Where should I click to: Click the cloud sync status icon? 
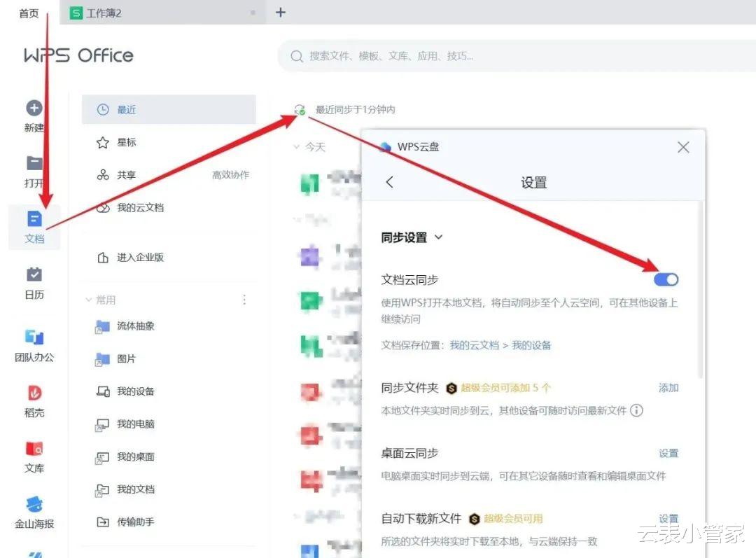point(300,109)
